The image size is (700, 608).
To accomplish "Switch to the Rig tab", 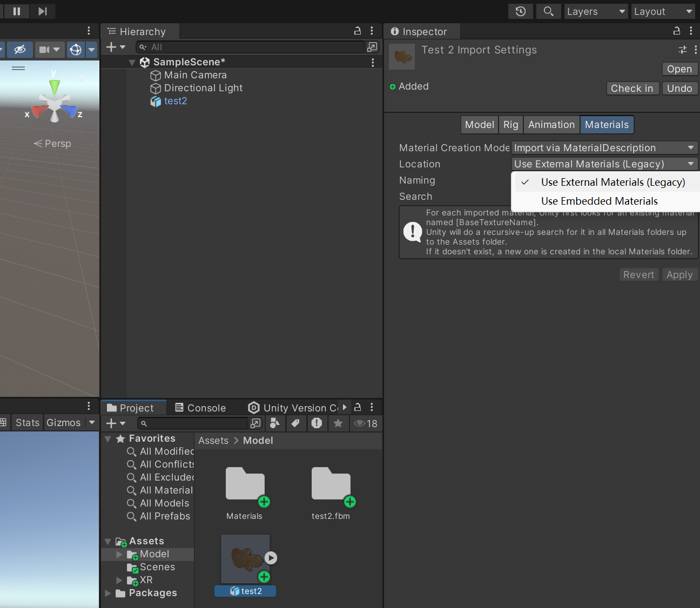I will click(511, 125).
